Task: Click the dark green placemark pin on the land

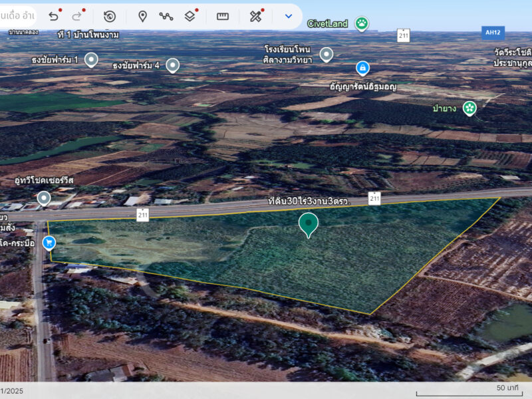Action: click(308, 224)
